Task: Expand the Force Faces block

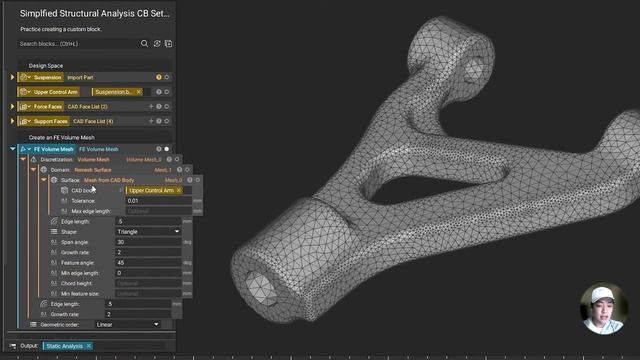Action: pos(12,107)
